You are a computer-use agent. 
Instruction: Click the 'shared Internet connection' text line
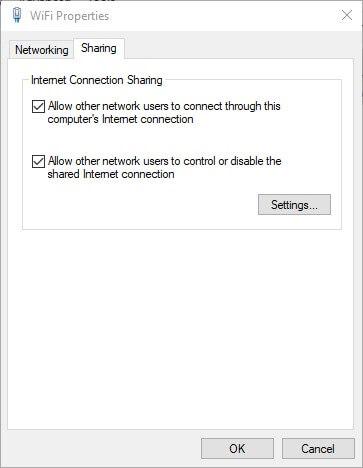coord(111,174)
